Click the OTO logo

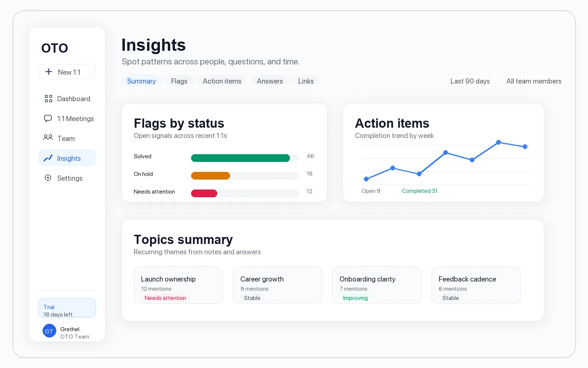click(55, 48)
